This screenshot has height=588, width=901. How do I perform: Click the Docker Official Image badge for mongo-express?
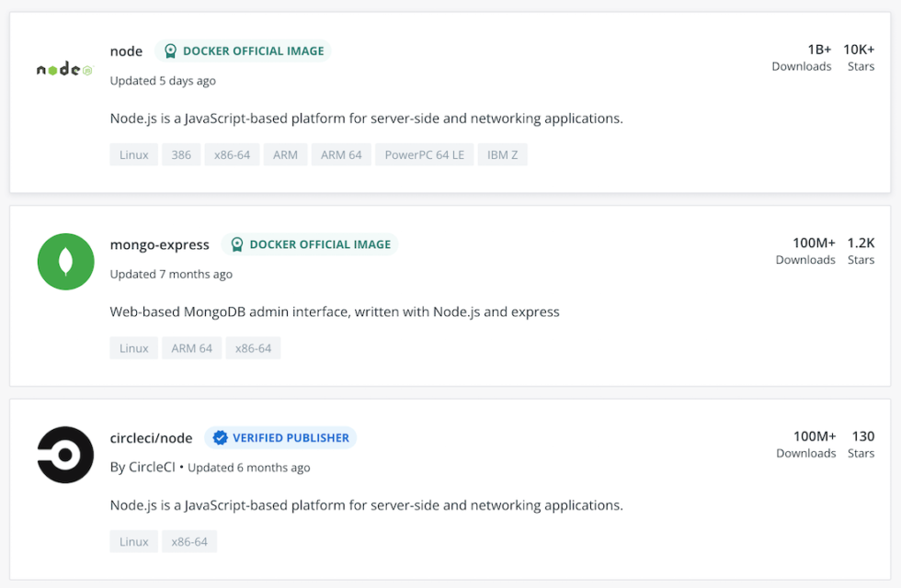(x=310, y=244)
